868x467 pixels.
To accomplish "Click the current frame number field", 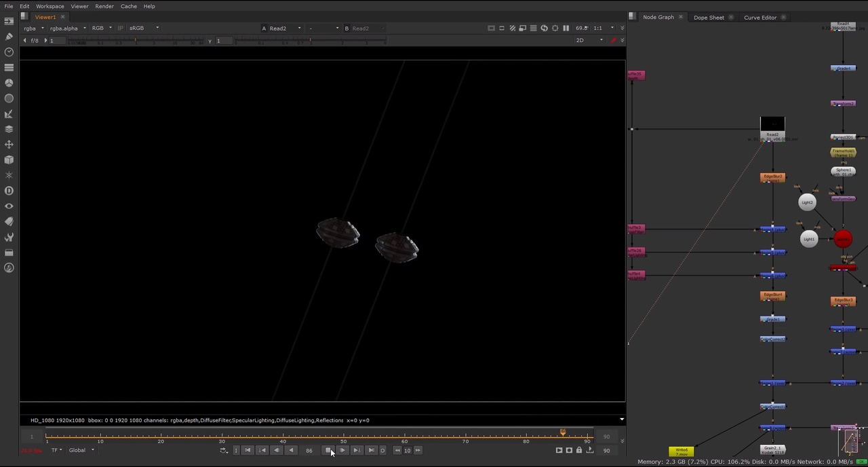I will (309, 451).
